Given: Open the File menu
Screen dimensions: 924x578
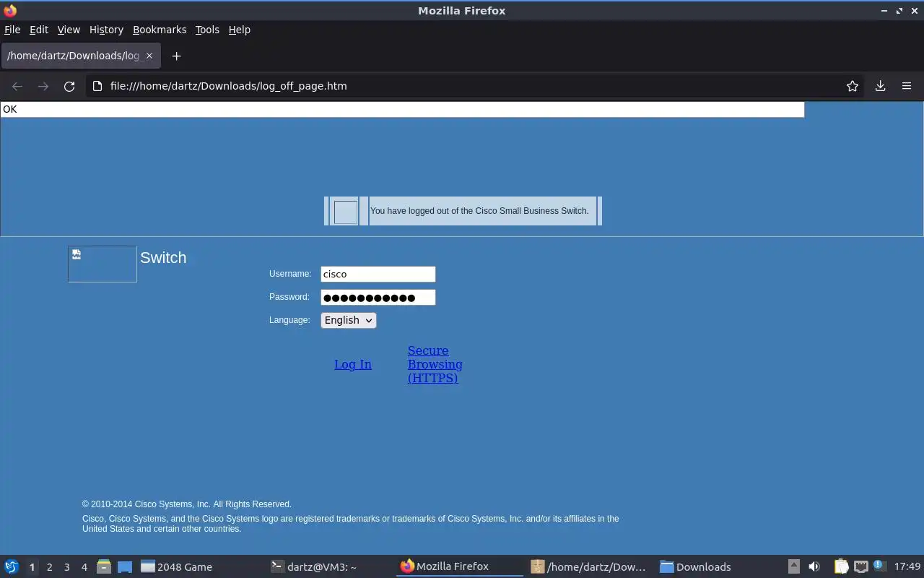Looking at the screenshot, I should 12,30.
